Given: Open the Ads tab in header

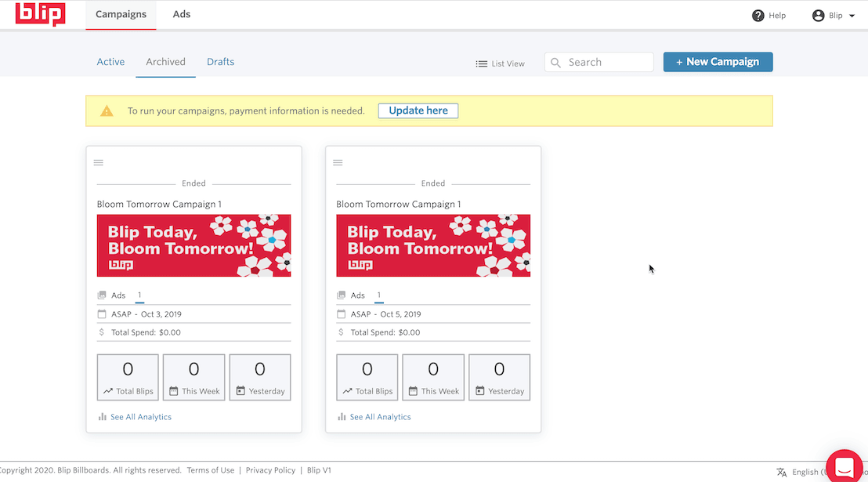Looking at the screenshot, I should [x=182, y=14].
